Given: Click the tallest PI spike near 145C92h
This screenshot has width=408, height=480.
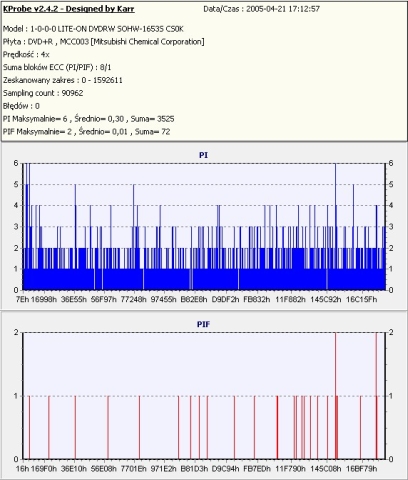Looking at the screenshot, I should coord(335,227).
